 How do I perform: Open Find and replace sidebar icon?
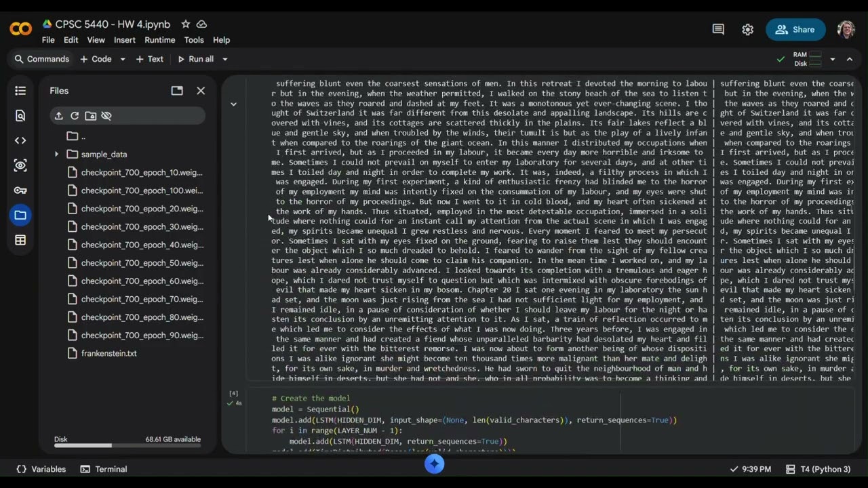(20, 116)
